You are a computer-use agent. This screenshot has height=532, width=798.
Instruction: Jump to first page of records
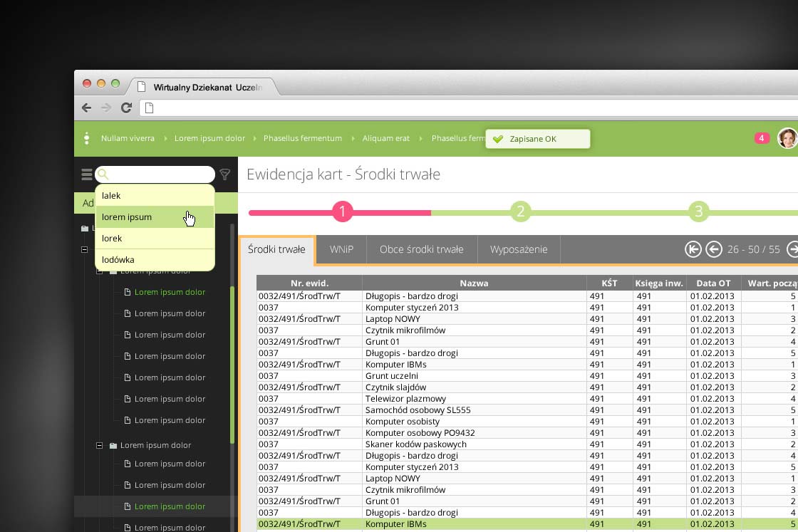pyautogui.click(x=693, y=249)
